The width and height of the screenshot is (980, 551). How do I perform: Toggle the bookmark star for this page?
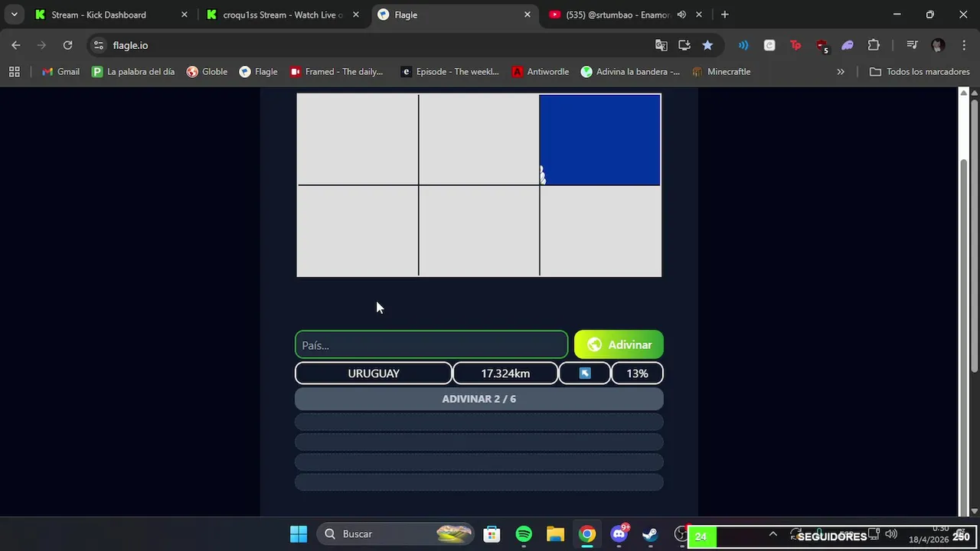coord(707,45)
